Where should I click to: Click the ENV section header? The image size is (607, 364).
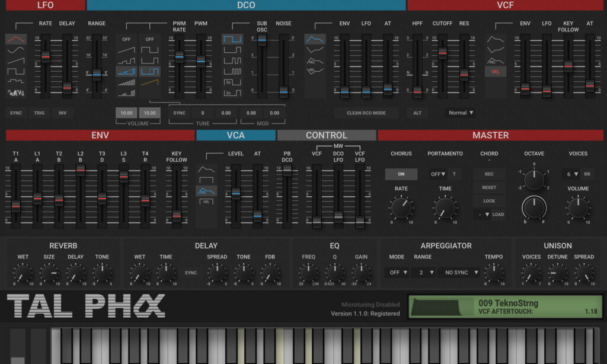(x=100, y=135)
